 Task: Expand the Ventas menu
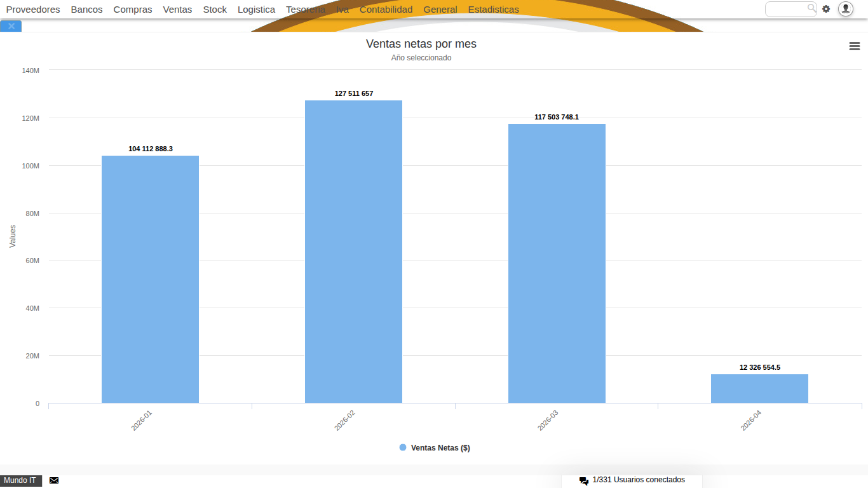click(x=177, y=10)
